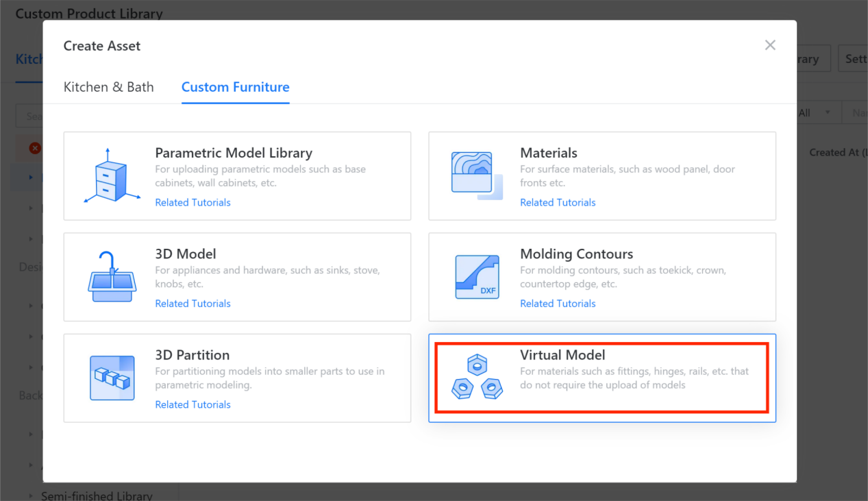Select the Materials asset title
The height and width of the screenshot is (501, 868).
pyautogui.click(x=548, y=153)
